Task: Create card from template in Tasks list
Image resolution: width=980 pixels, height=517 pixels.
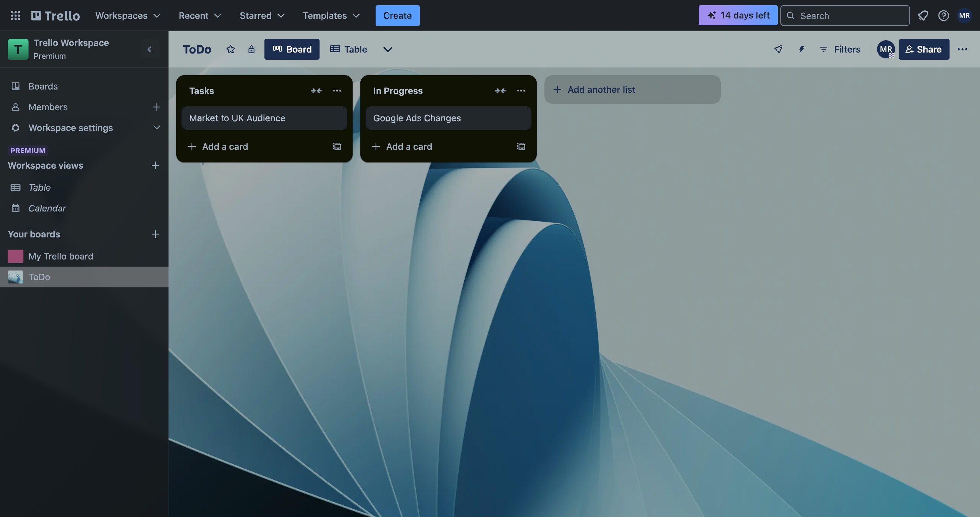Action: (337, 147)
